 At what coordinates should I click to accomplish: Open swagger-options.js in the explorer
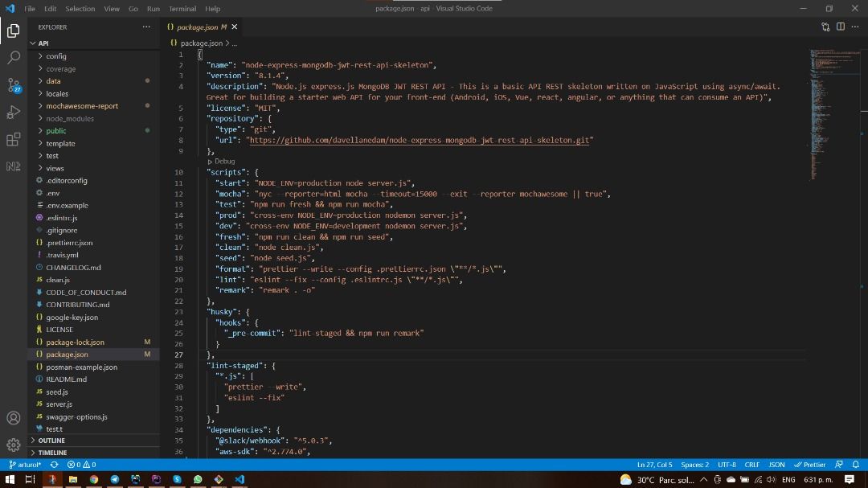click(94, 417)
